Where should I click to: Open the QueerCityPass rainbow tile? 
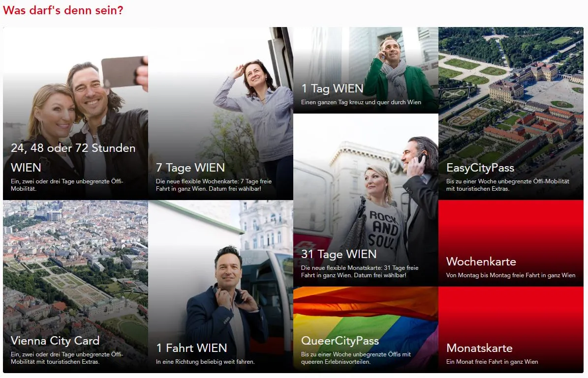[x=366, y=330]
